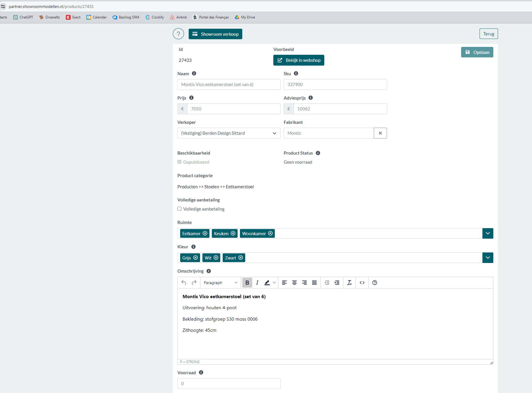Justify the text
This screenshot has width=532, height=393.
pos(314,283)
